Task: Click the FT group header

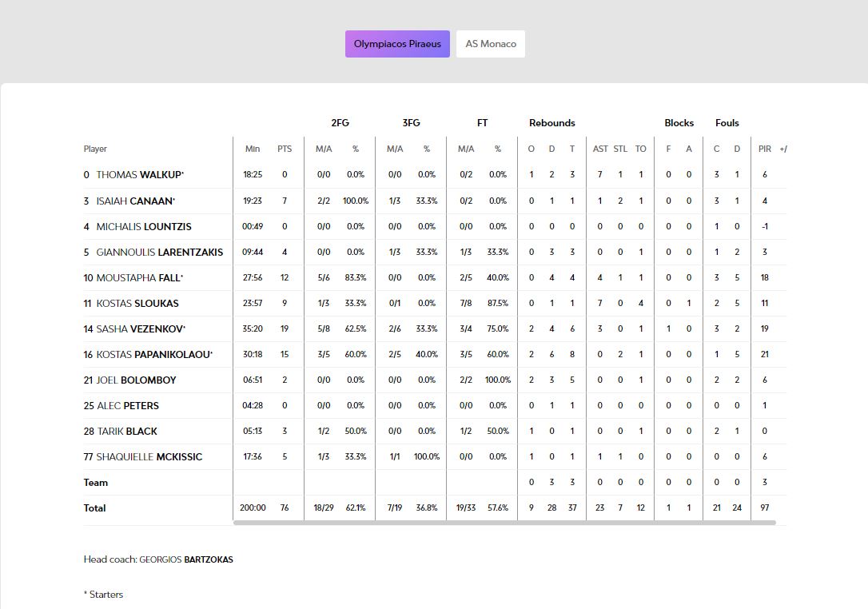Action: pos(482,123)
